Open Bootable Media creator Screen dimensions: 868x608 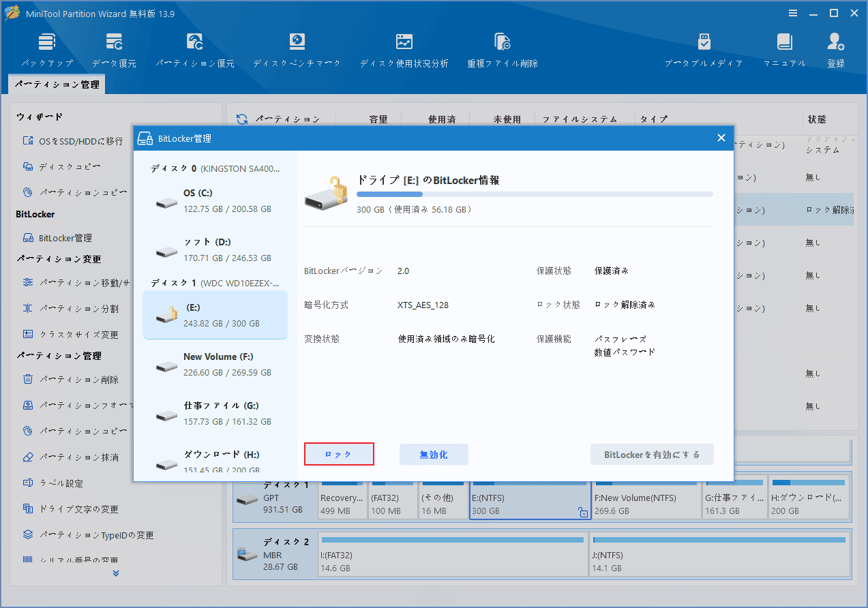click(x=704, y=50)
